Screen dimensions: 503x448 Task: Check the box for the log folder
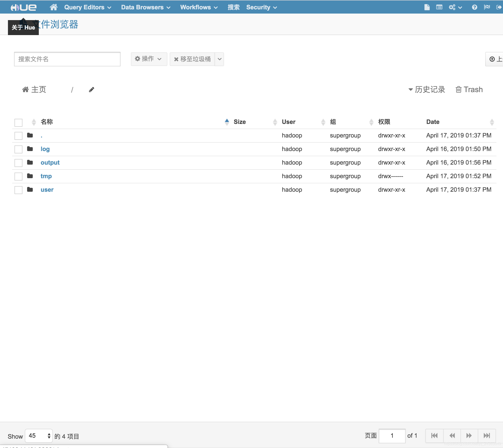(x=18, y=149)
